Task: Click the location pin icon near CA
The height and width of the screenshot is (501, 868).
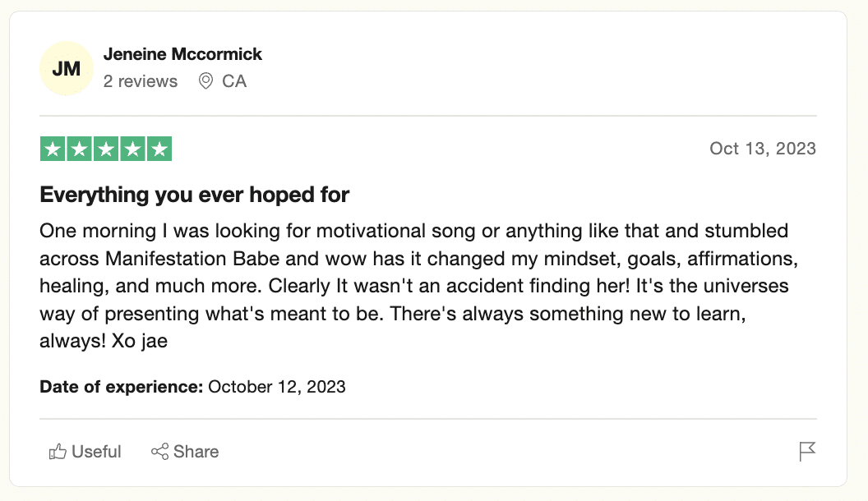Action: click(206, 80)
